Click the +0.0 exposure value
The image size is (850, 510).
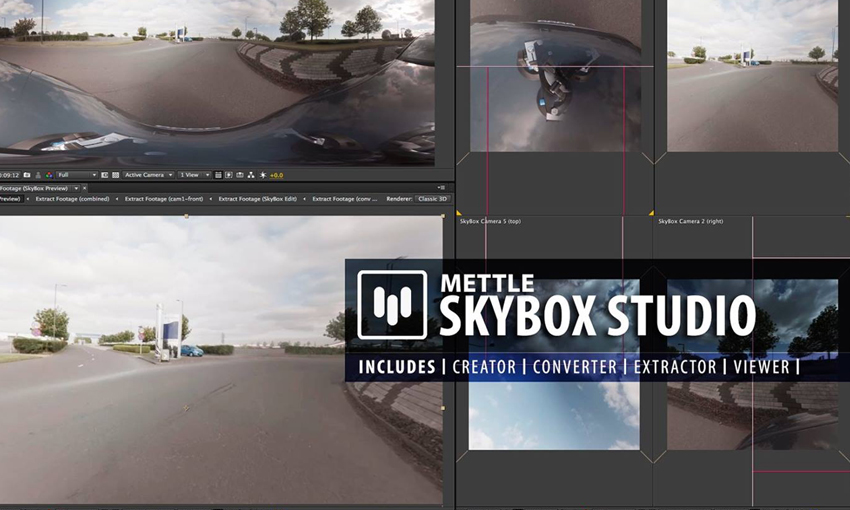pyautogui.click(x=276, y=175)
